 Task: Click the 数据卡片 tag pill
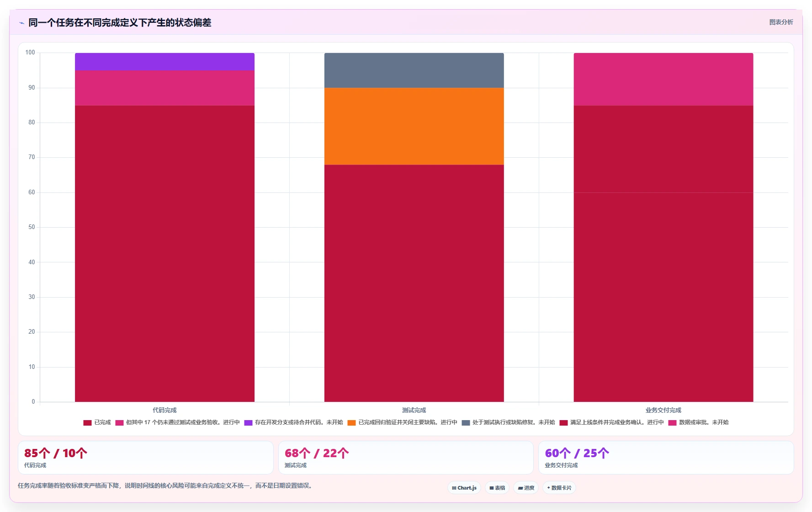click(x=559, y=488)
